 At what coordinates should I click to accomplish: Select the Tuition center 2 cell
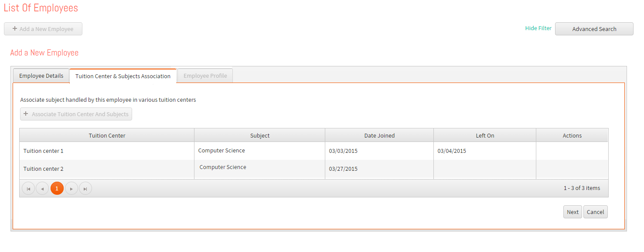pos(107,169)
